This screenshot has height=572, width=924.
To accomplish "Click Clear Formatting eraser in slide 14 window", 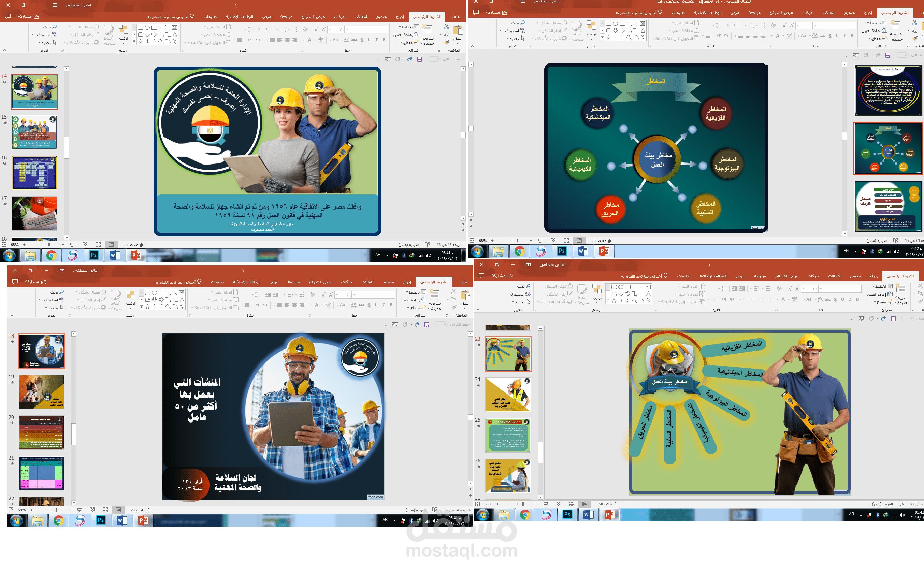I will pyautogui.click(x=306, y=29).
